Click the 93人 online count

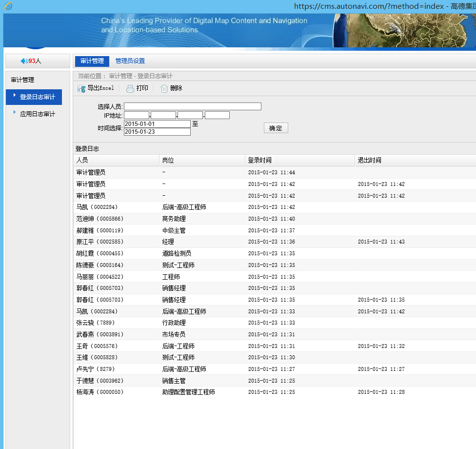click(x=35, y=61)
